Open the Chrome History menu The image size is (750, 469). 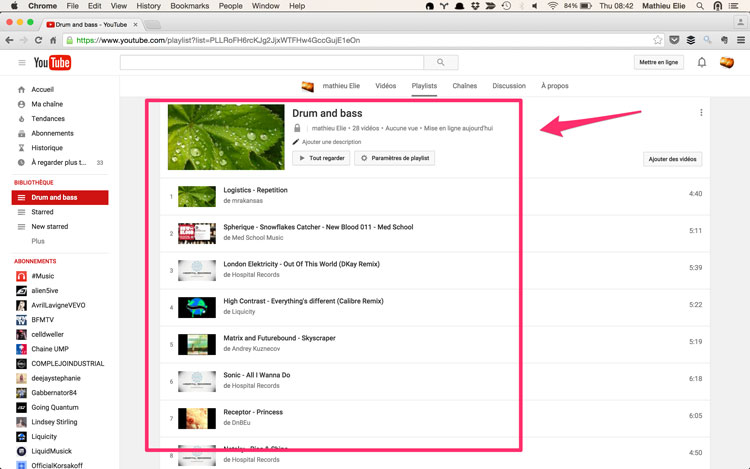pyautogui.click(x=148, y=6)
